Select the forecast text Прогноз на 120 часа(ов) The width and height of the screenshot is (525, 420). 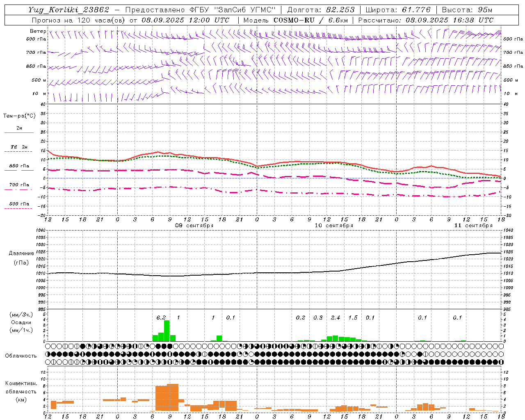[x=79, y=20]
